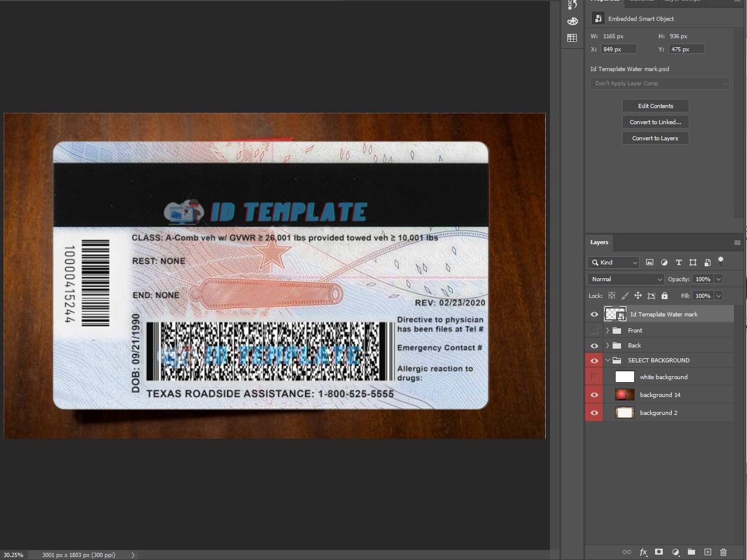Click the white background layer thumbnail
Screen dimensions: 747x560
click(625, 377)
